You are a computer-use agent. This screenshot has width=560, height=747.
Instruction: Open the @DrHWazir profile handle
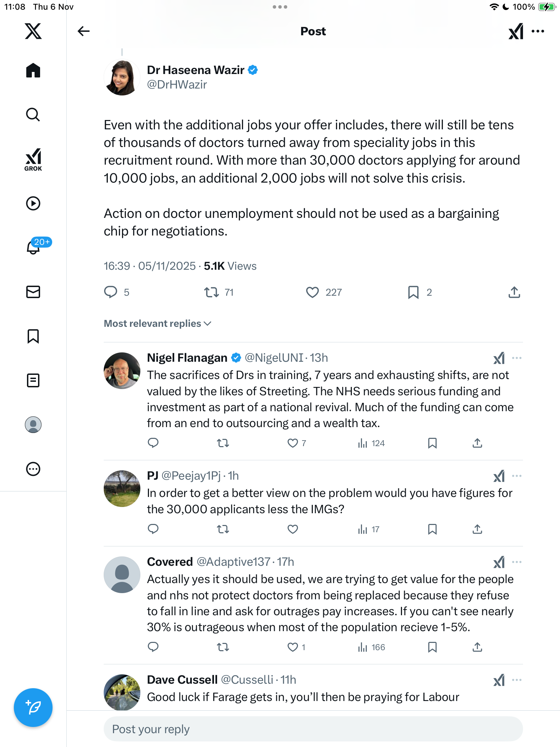(177, 85)
